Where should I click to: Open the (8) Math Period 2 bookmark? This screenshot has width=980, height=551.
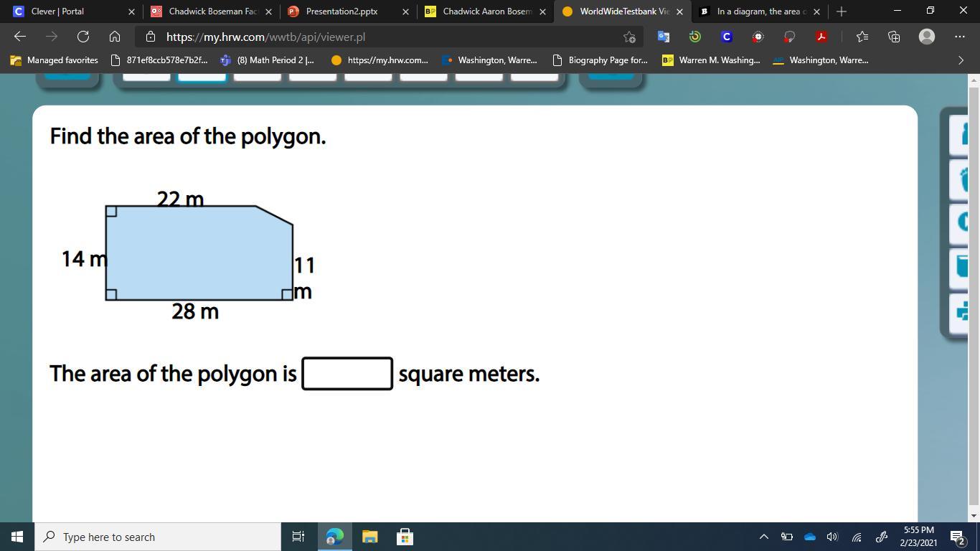point(267,60)
